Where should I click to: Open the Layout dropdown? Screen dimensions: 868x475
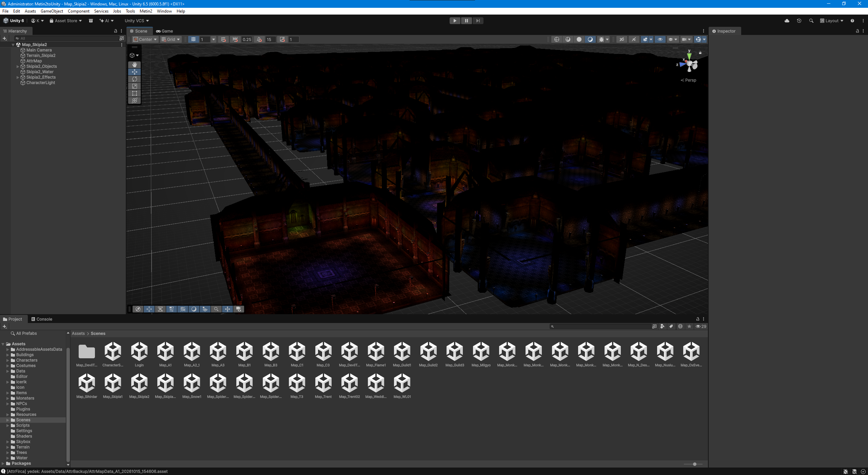(x=832, y=21)
